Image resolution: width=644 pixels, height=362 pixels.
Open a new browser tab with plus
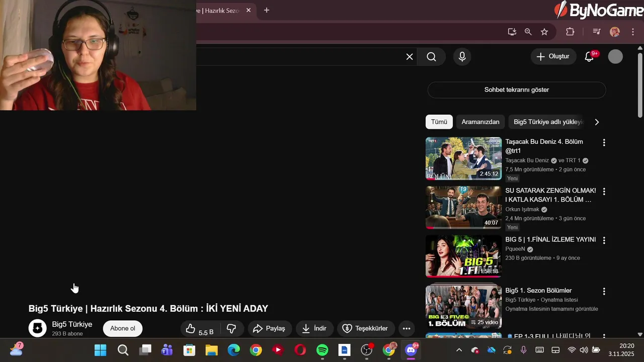click(267, 10)
